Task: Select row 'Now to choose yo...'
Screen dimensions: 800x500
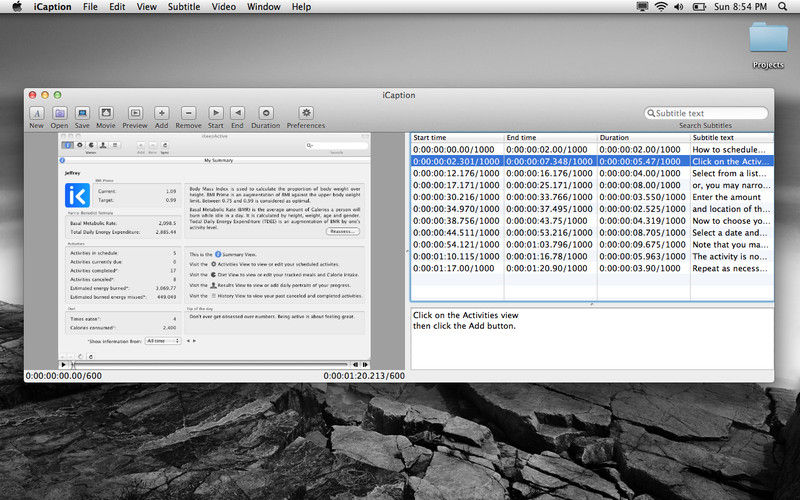Action: click(x=592, y=221)
